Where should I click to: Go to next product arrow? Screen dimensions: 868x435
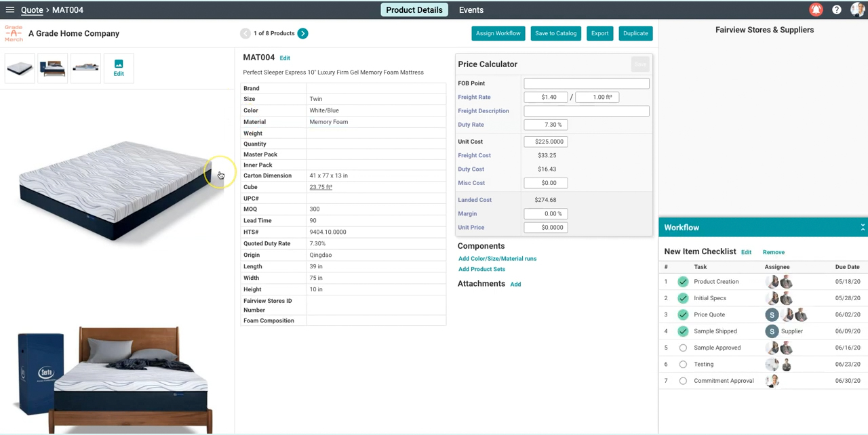pyautogui.click(x=303, y=33)
